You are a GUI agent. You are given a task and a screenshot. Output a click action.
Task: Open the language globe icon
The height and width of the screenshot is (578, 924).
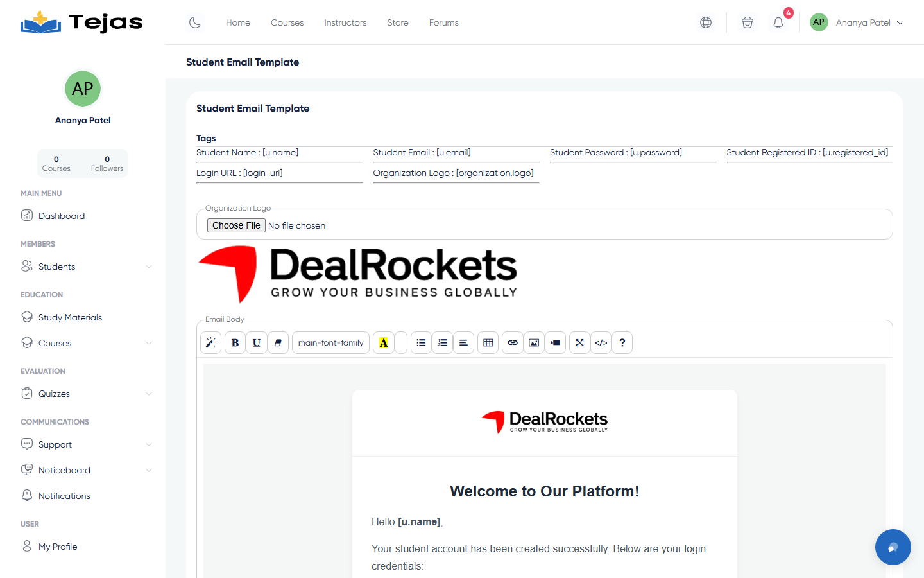click(x=706, y=22)
